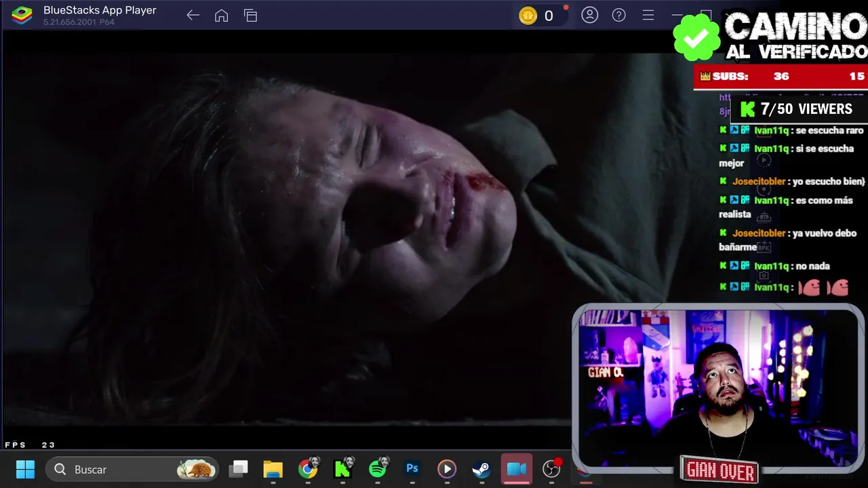Open the BlueStacks hamburger menu
The image size is (868, 488).
648,15
